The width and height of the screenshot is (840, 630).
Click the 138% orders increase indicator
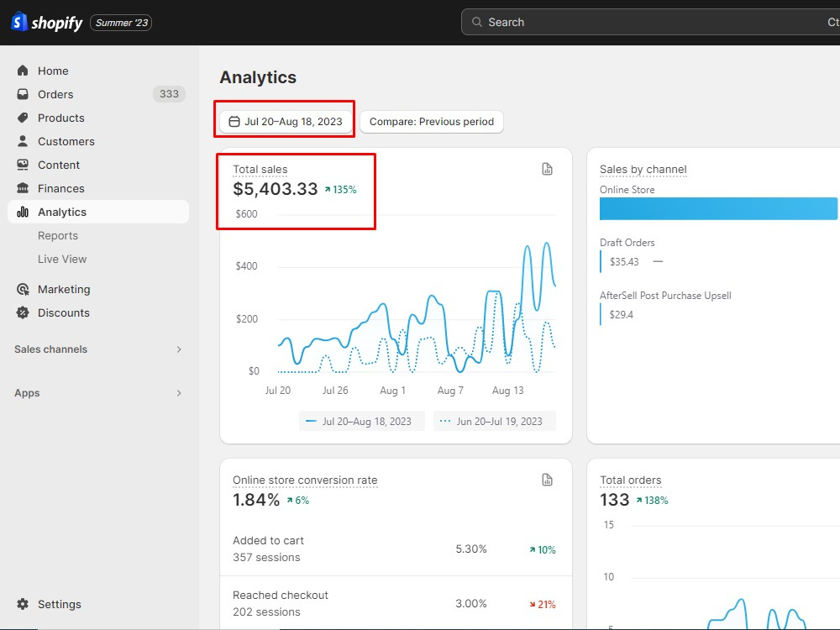pyautogui.click(x=653, y=501)
